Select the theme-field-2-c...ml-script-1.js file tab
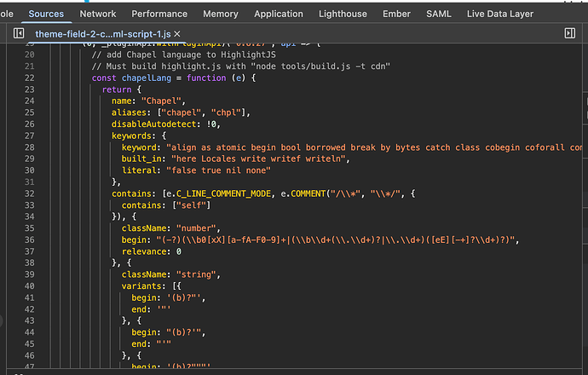This screenshot has width=588, height=375. click(103, 34)
